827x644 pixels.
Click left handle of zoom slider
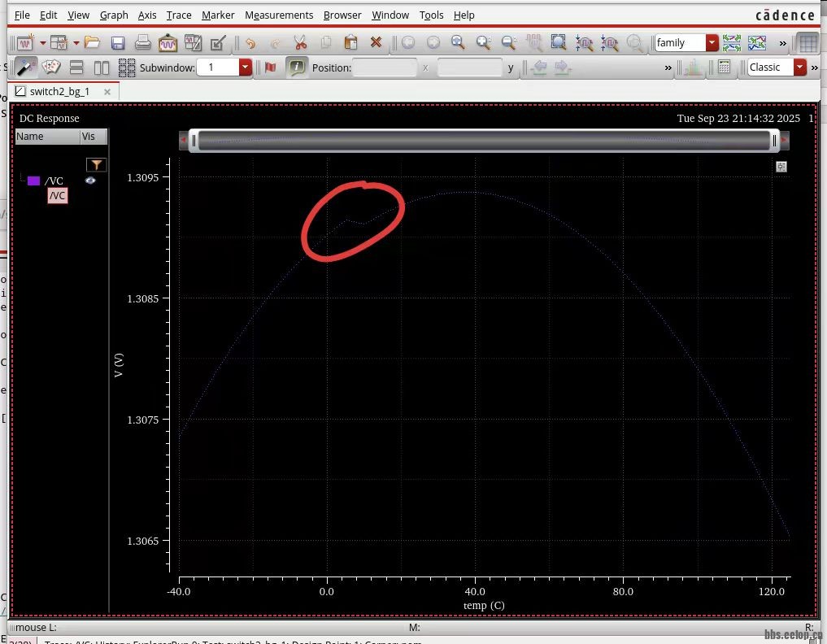[x=194, y=141]
